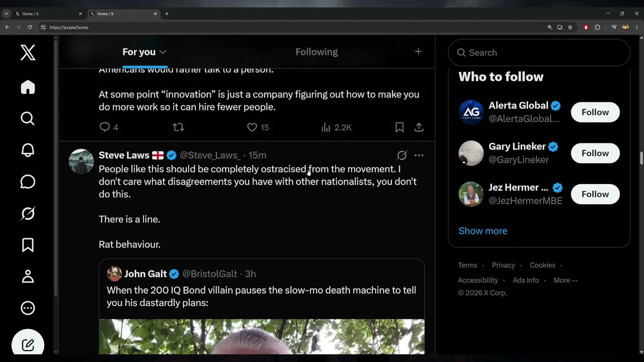Viewport: 644px width, 362px height.
Task: Share the innovation post
Action: [419, 127]
